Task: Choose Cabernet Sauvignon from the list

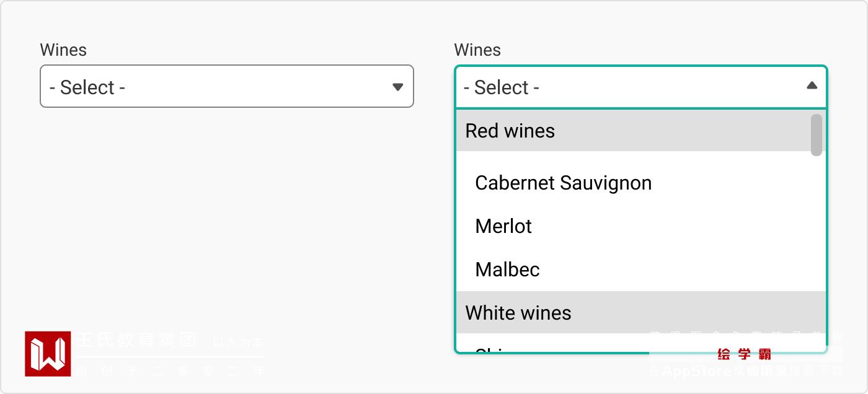Action: 563,183
